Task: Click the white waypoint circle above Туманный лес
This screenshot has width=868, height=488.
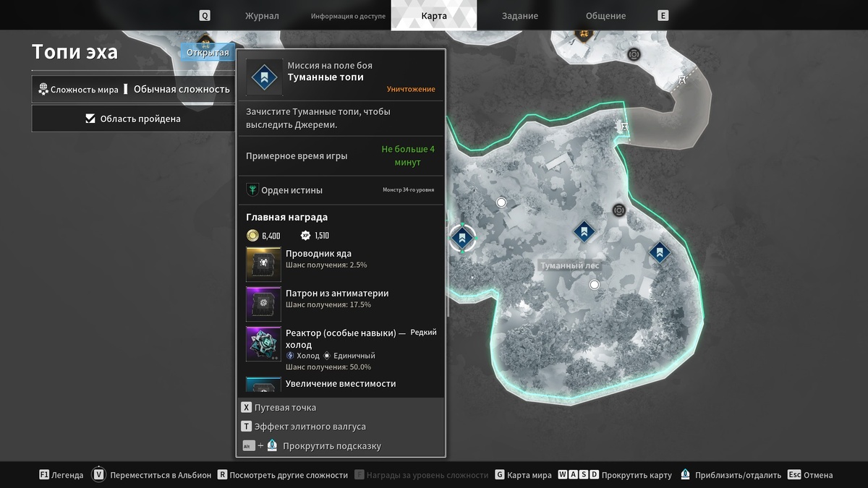Action: point(501,202)
